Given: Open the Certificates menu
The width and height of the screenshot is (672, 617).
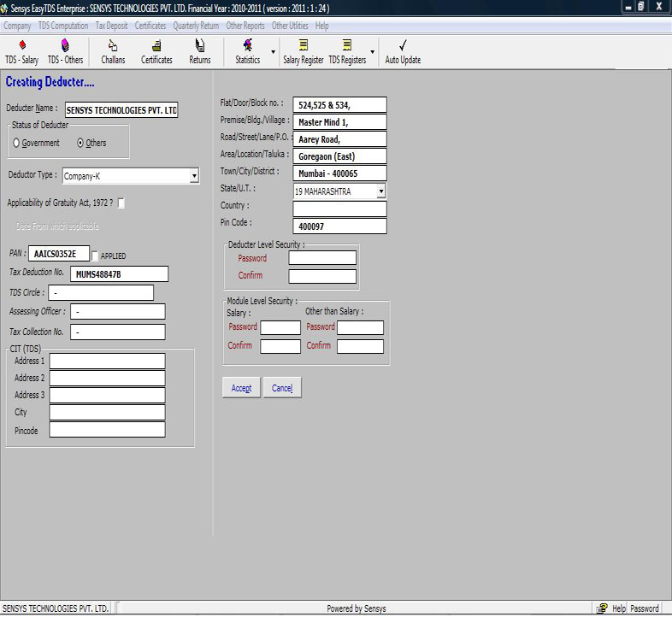Looking at the screenshot, I should (150, 26).
